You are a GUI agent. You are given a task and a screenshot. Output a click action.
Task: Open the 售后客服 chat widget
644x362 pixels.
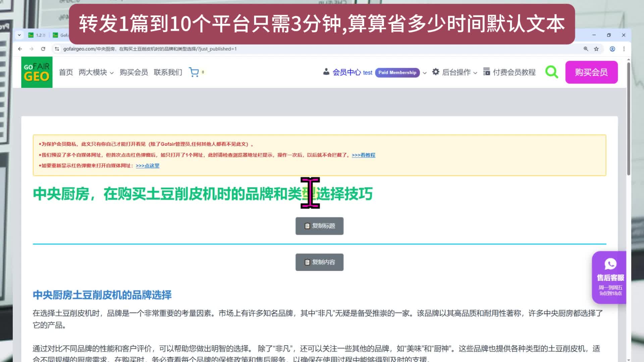coord(610,277)
